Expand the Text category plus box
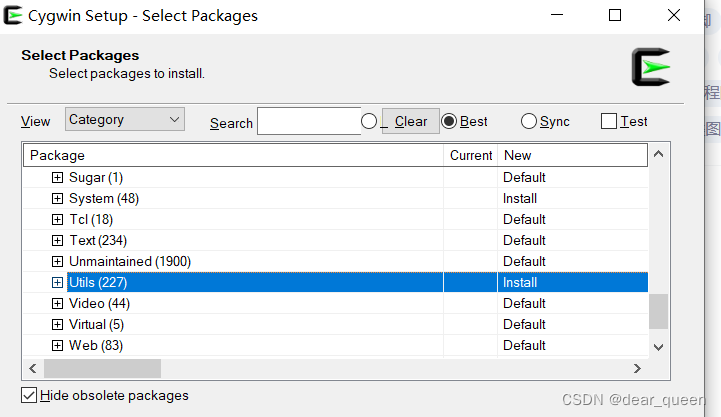This screenshot has height=417, width=721. point(57,241)
